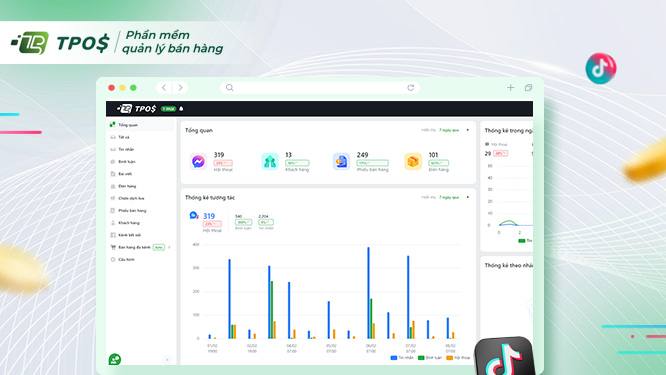Open Tin nhắn in the sidebar
The width and height of the screenshot is (666, 375).
140,149
